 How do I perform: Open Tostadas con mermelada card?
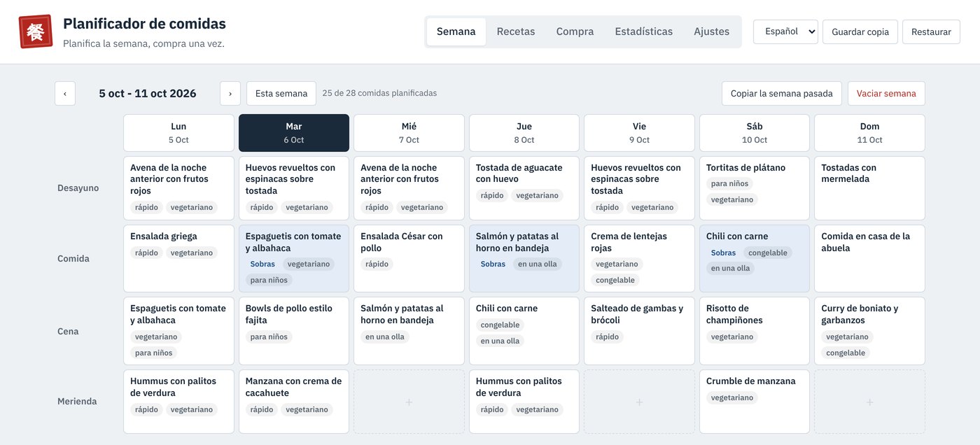click(869, 188)
